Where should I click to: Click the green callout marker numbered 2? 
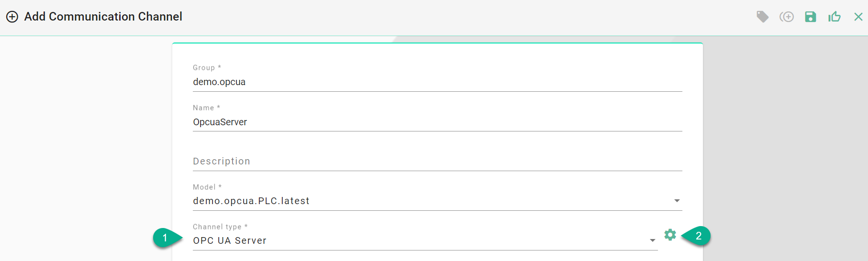pos(698,236)
